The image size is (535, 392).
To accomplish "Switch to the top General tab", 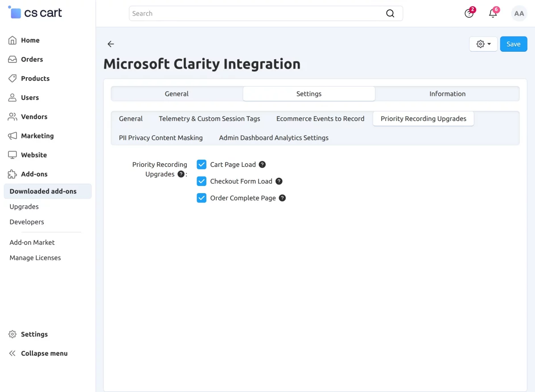I will [x=177, y=94].
